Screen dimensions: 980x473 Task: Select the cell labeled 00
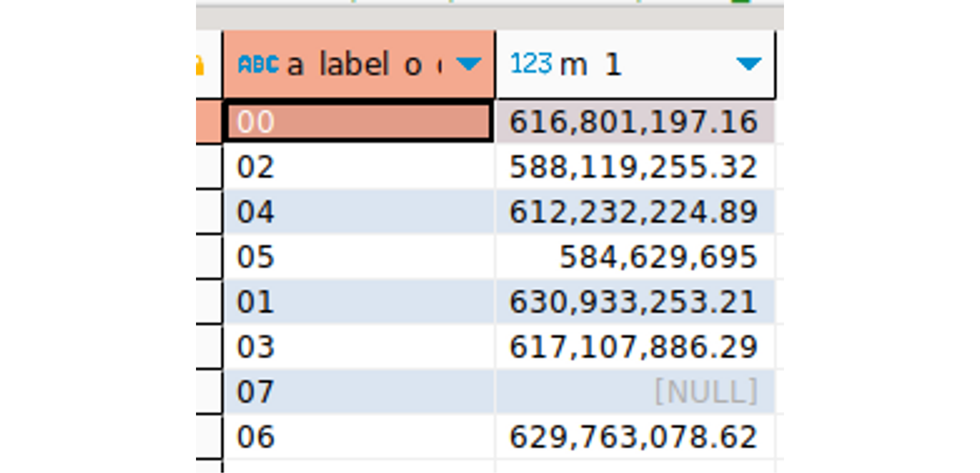[x=358, y=121]
